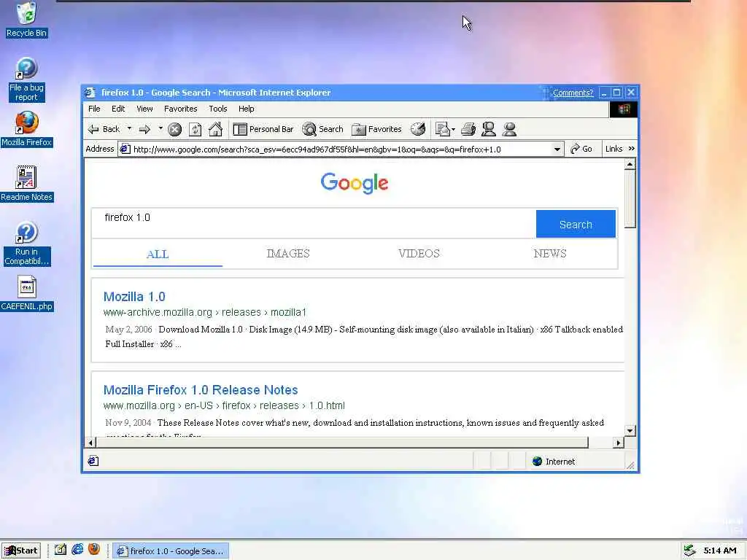Click the Google logo
The image size is (747, 560).
(355, 183)
